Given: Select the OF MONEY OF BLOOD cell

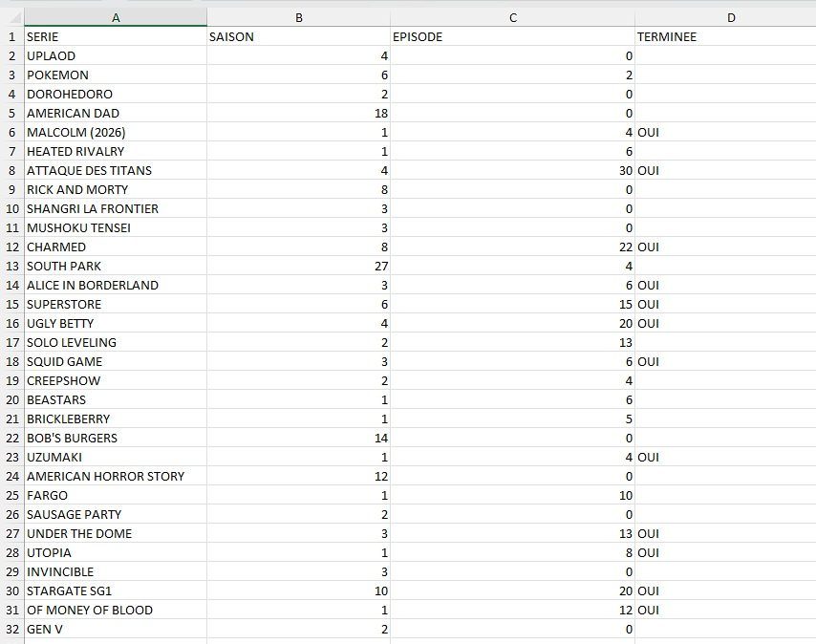Looking at the screenshot, I should tap(116, 611).
